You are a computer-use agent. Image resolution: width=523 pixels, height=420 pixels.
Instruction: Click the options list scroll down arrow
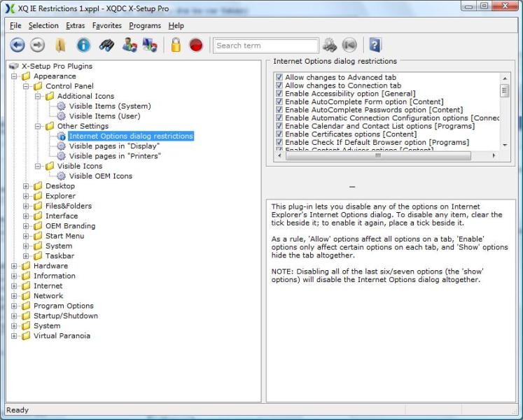(x=504, y=145)
